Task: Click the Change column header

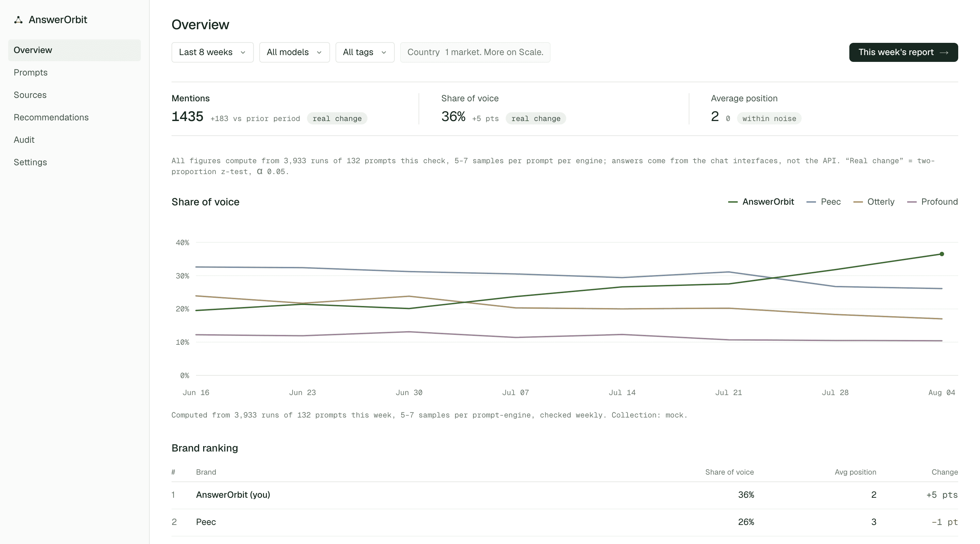Action: 945,472
